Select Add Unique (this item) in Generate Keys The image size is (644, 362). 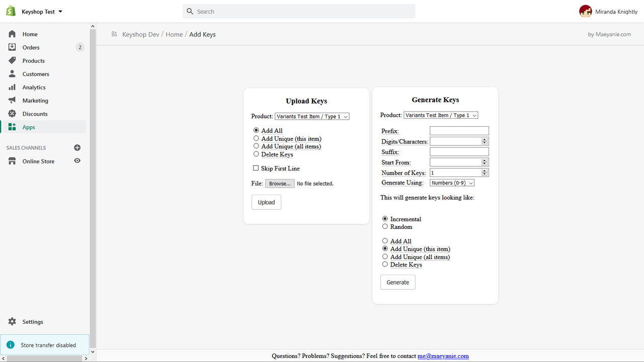point(385,248)
